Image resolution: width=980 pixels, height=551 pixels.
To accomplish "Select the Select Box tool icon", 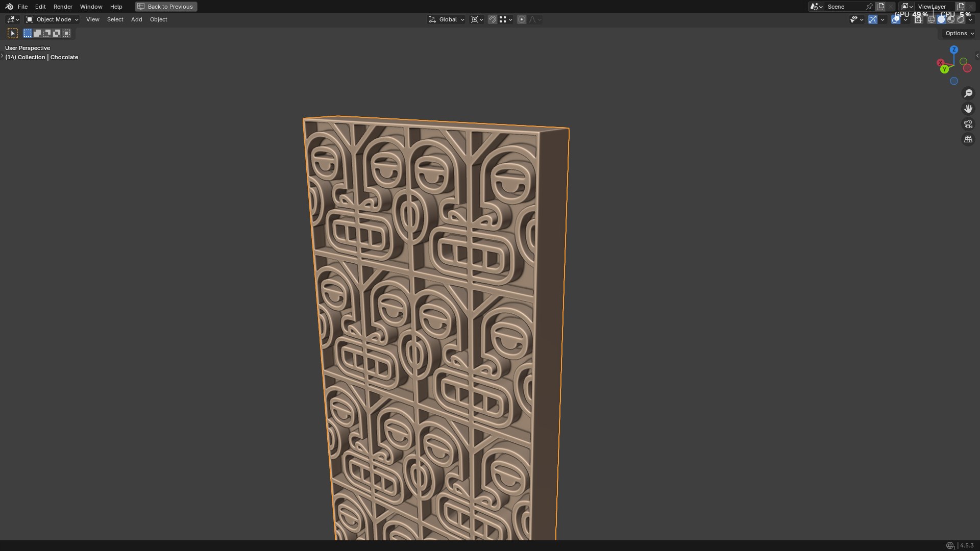I will point(13,33).
